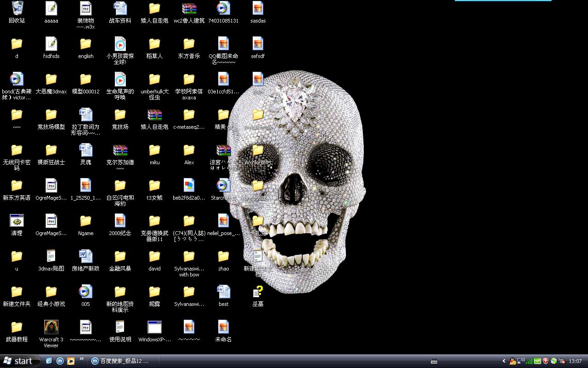Select the fsdfsds file icon
The image size is (588, 368).
click(51, 44)
